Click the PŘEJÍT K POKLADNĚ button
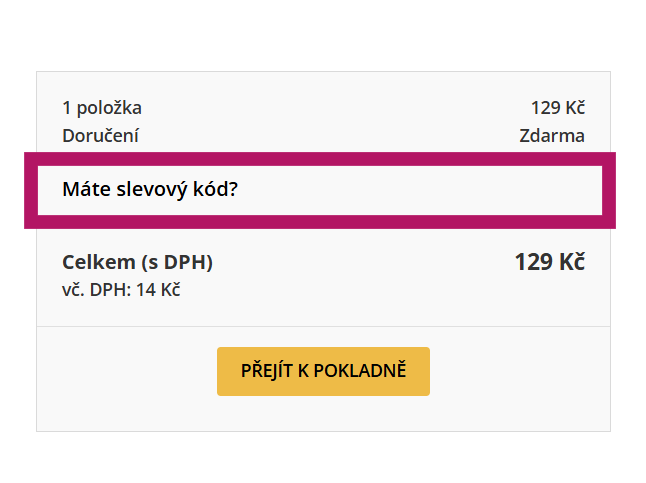This screenshot has width=646, height=483. [323, 371]
